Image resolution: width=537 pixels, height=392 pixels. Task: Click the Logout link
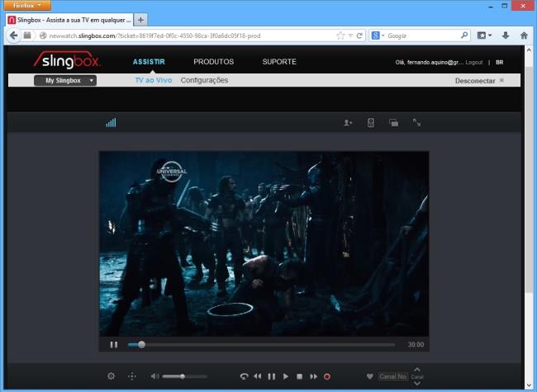click(x=474, y=62)
